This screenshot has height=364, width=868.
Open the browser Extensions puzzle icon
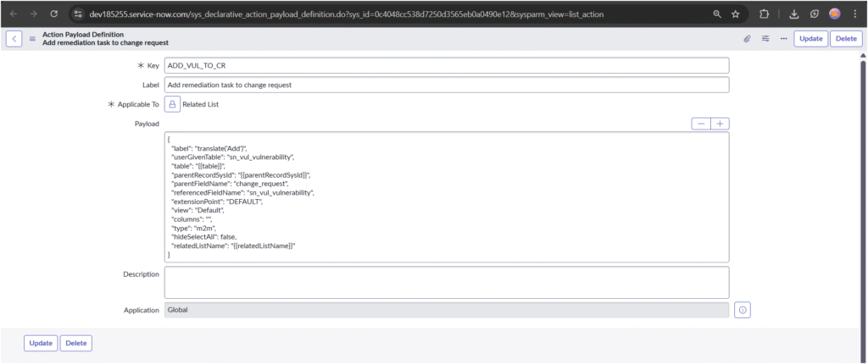(764, 14)
